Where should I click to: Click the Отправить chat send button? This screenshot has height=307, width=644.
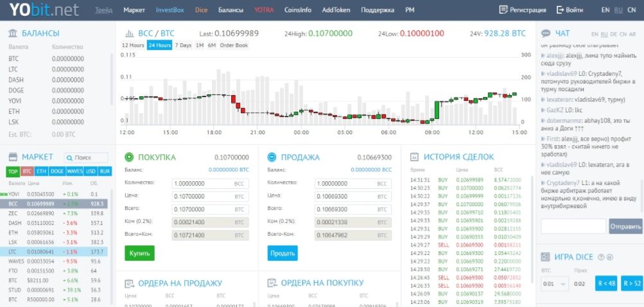625,227
